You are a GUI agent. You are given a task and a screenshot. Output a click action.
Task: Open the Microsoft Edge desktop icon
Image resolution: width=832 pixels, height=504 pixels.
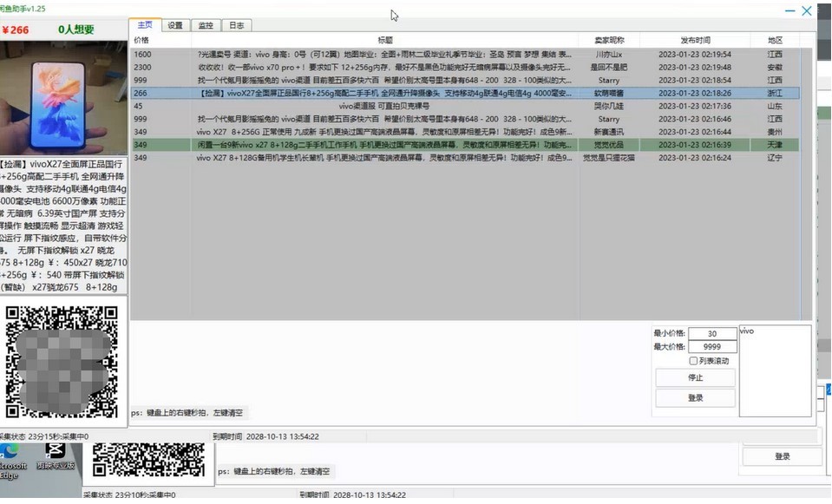click(11, 461)
